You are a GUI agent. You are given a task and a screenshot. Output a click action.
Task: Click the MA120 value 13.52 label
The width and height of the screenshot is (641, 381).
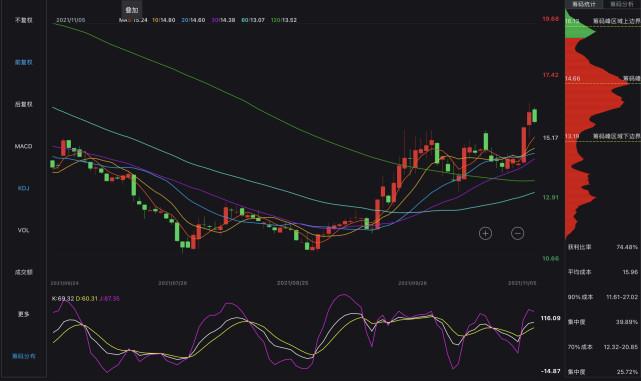coord(284,20)
